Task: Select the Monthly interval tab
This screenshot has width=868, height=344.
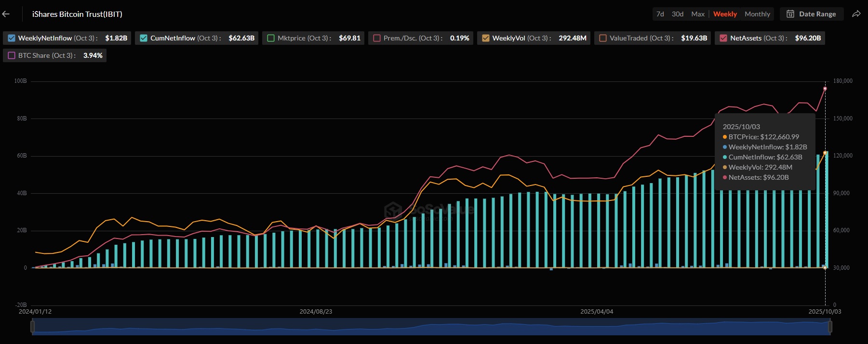Action: pyautogui.click(x=757, y=14)
